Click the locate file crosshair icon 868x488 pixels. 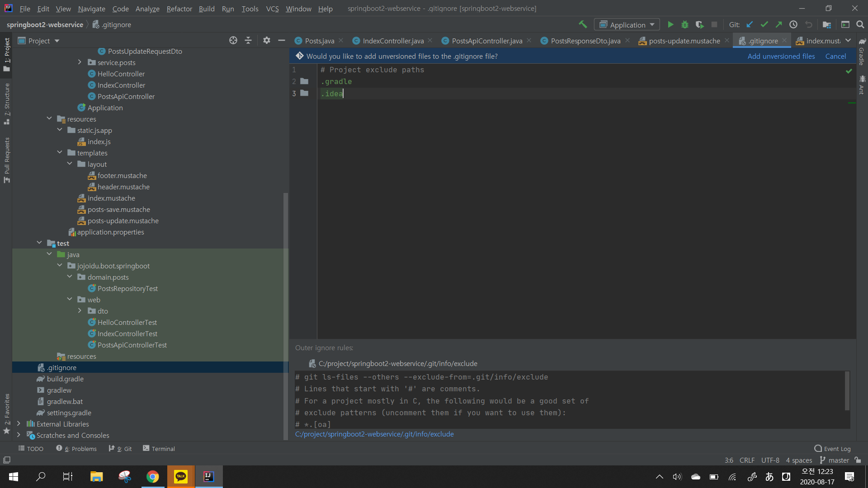[233, 41]
